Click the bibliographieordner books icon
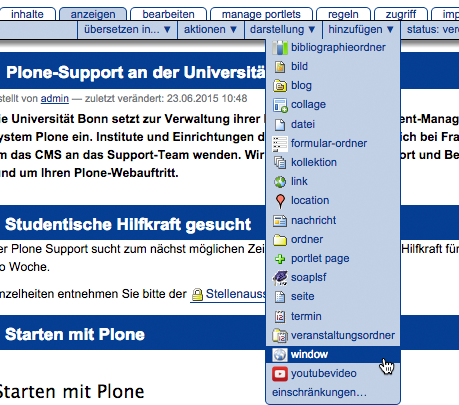 tap(280, 48)
